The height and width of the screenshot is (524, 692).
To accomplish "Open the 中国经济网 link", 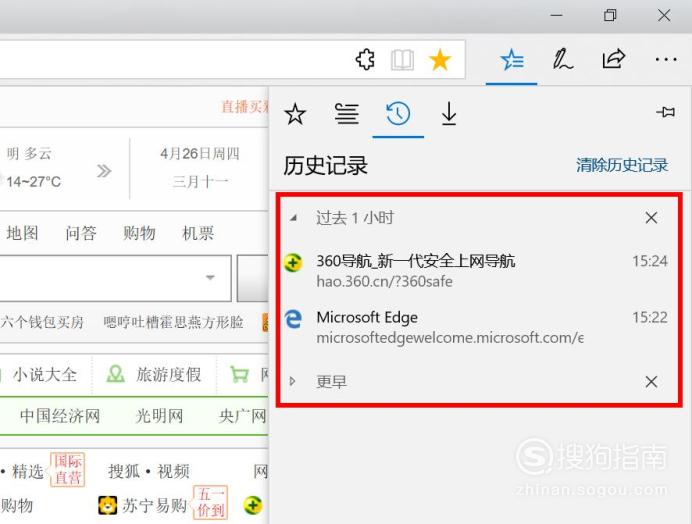I will tap(60, 416).
